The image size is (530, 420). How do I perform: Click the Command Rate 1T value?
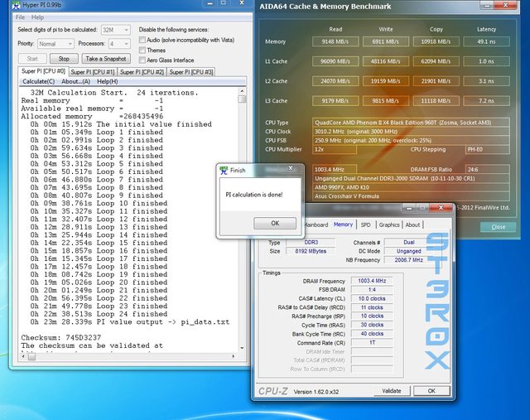click(372, 343)
